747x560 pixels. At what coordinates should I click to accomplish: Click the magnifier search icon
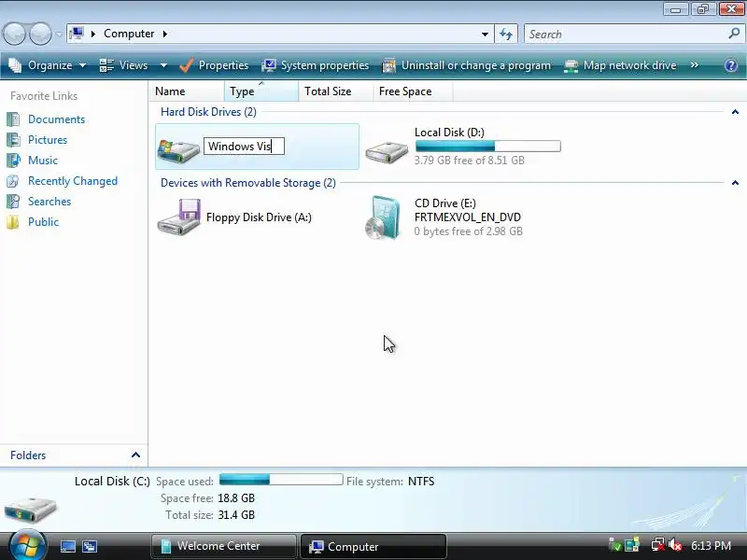click(734, 34)
